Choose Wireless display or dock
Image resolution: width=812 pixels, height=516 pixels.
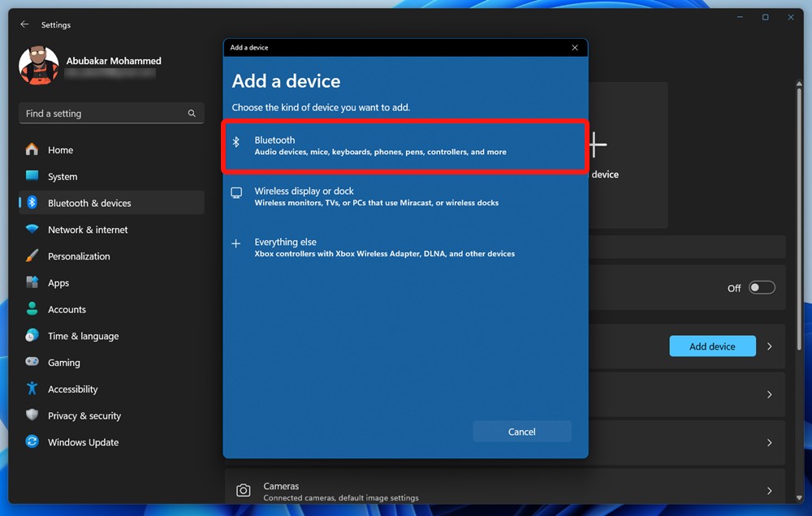[x=404, y=196]
